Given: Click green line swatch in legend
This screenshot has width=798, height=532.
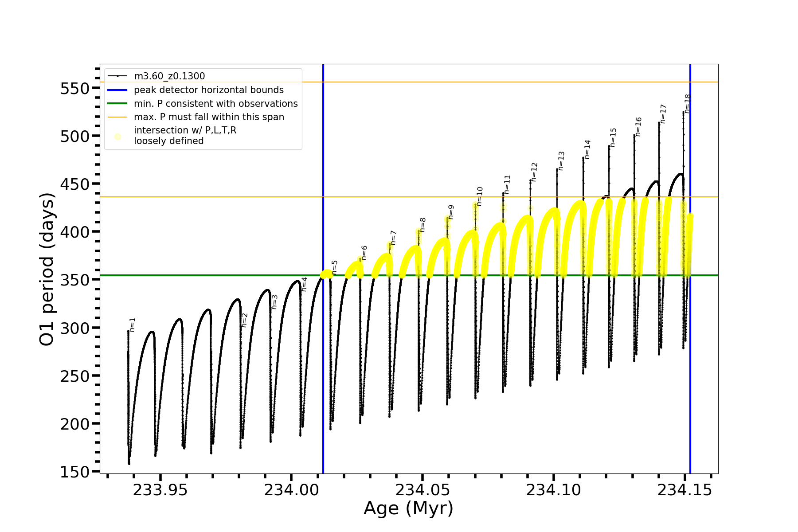Looking at the screenshot, I should (117, 104).
